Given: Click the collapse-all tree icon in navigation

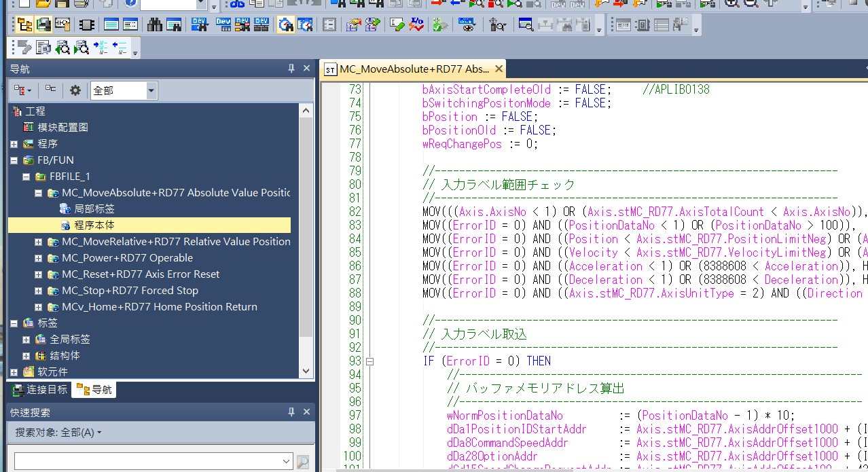Looking at the screenshot, I should [50, 90].
